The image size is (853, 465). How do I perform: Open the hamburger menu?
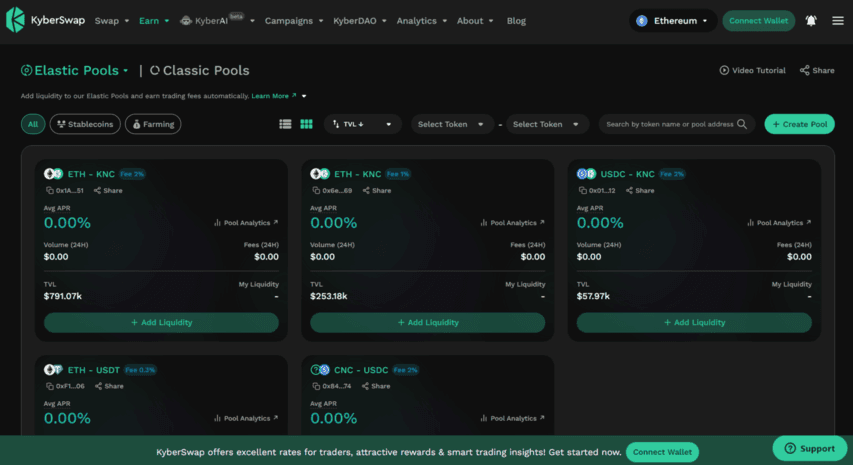click(838, 21)
